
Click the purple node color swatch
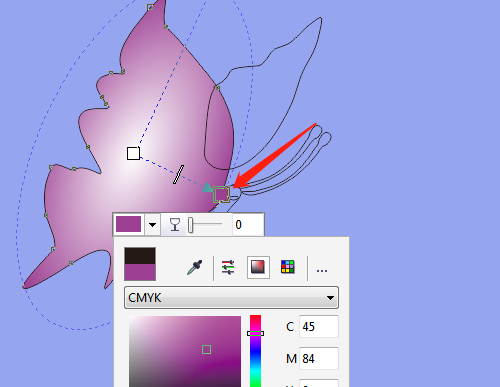(x=129, y=224)
